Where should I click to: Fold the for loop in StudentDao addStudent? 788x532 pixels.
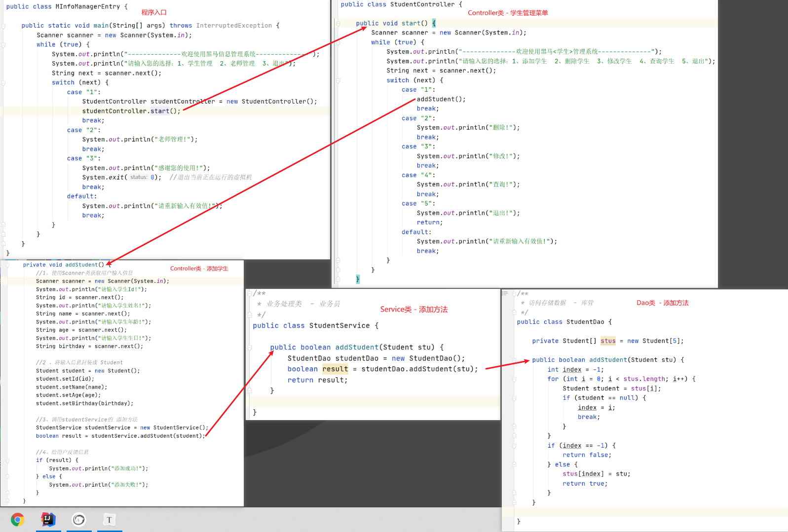(x=514, y=379)
